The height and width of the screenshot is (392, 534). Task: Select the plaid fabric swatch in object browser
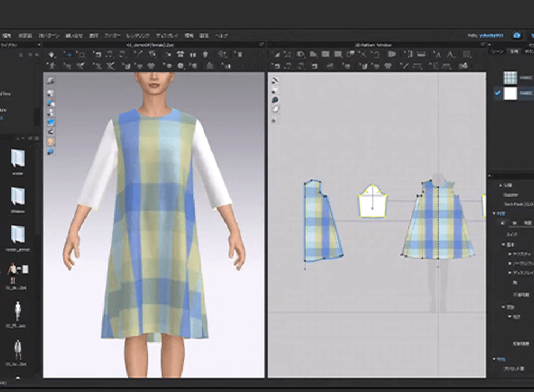pyautogui.click(x=510, y=77)
